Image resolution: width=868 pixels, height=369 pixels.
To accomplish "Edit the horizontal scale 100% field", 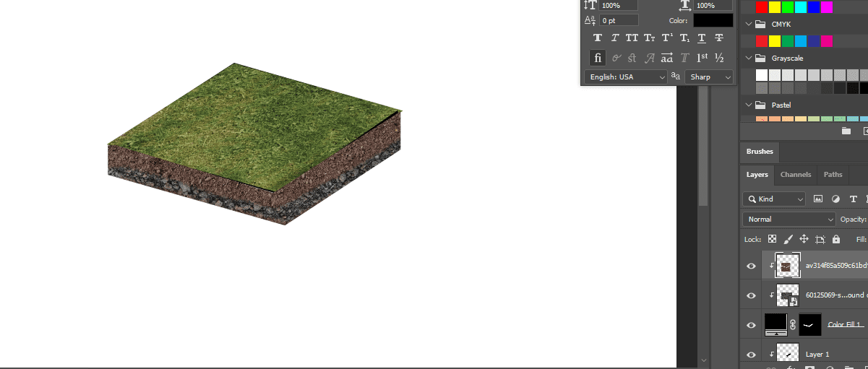I will (x=714, y=5).
